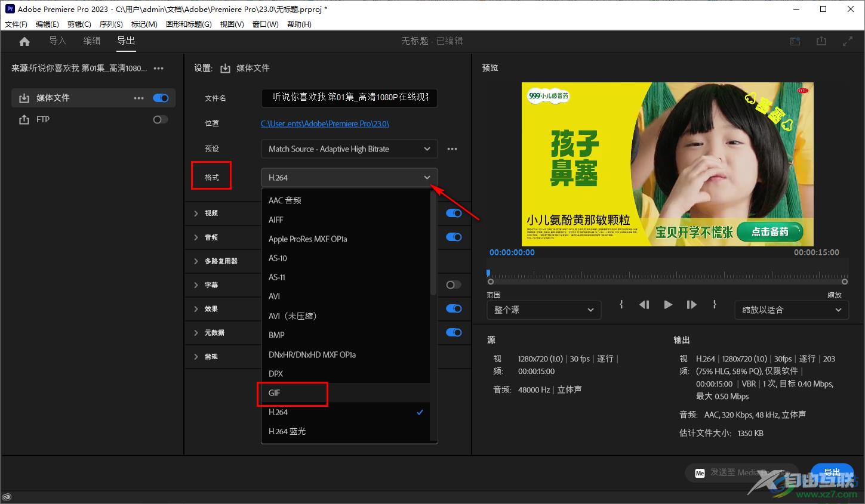Open the scaling 缩放以适合 dropdown
Screen dimensions: 865x504
point(792,310)
